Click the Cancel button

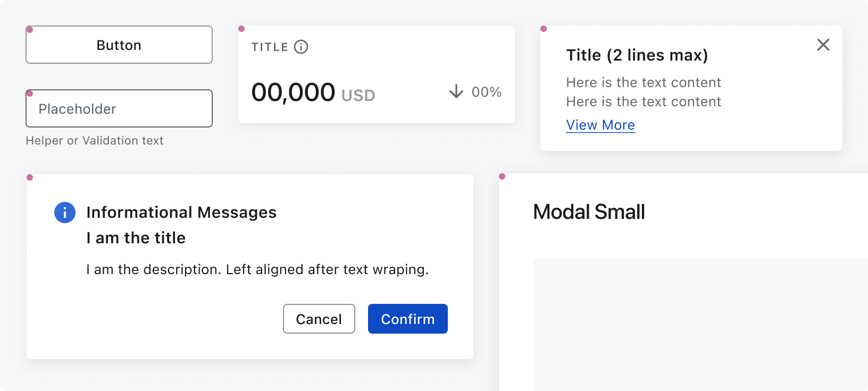pyautogui.click(x=319, y=319)
